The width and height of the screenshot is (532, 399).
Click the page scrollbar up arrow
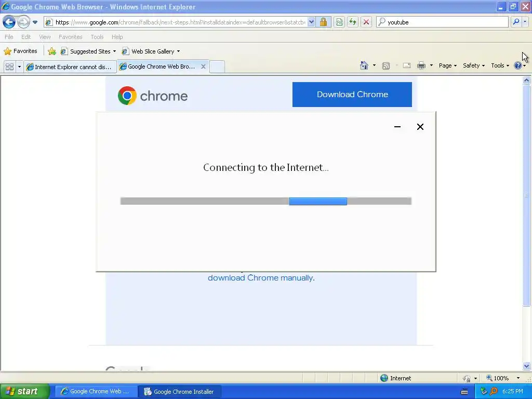coord(527,81)
